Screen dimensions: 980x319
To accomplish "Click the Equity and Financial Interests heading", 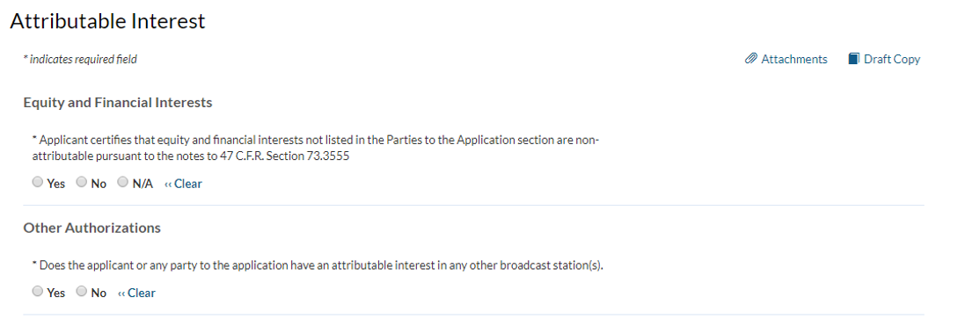I will point(118,103).
